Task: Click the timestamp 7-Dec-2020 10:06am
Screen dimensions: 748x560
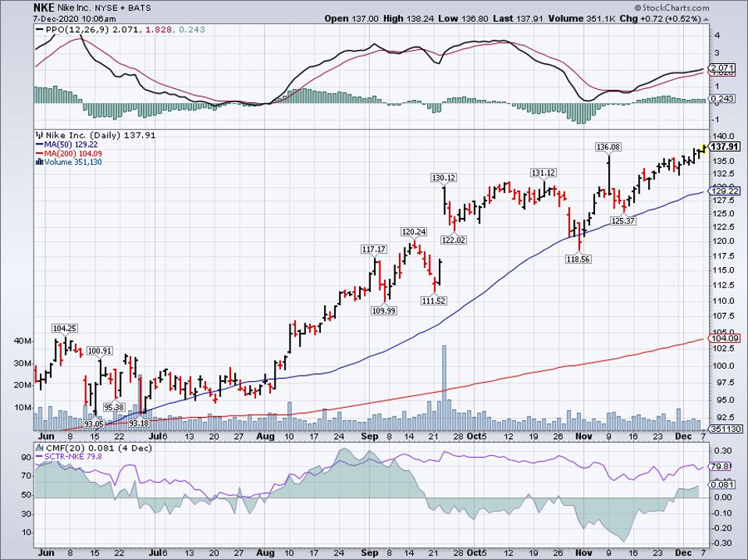Action: [x=74, y=19]
